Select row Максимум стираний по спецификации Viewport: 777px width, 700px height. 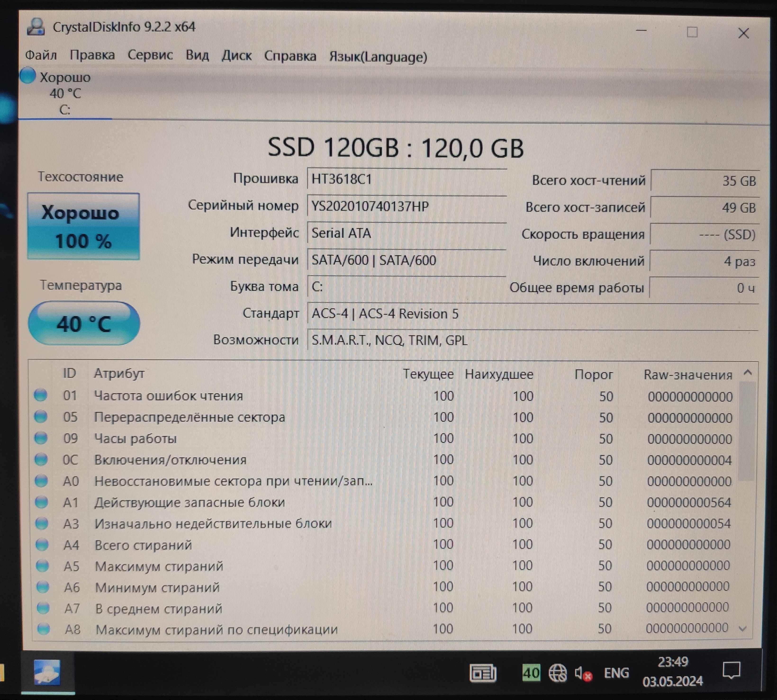coord(385,629)
